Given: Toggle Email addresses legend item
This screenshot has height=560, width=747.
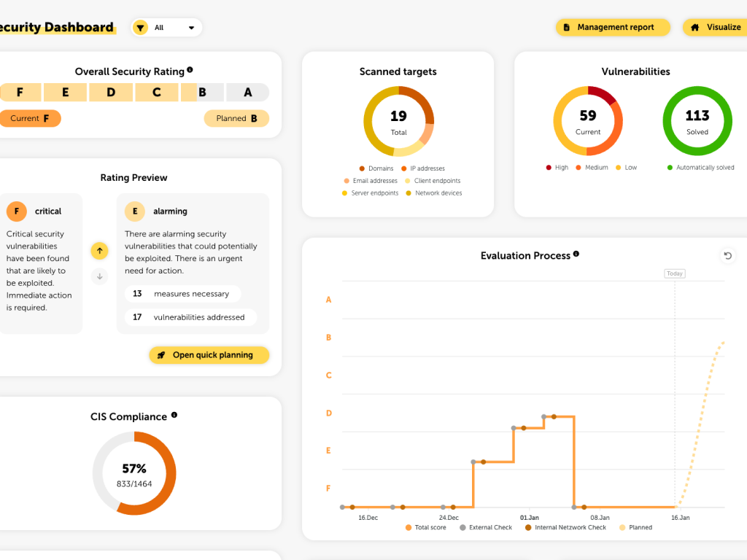Looking at the screenshot, I should [x=371, y=181].
